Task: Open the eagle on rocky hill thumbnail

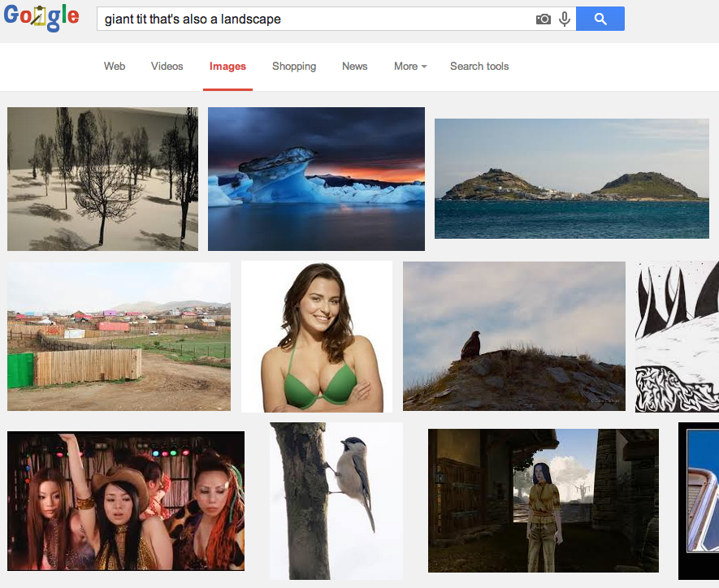Action: pos(514,336)
